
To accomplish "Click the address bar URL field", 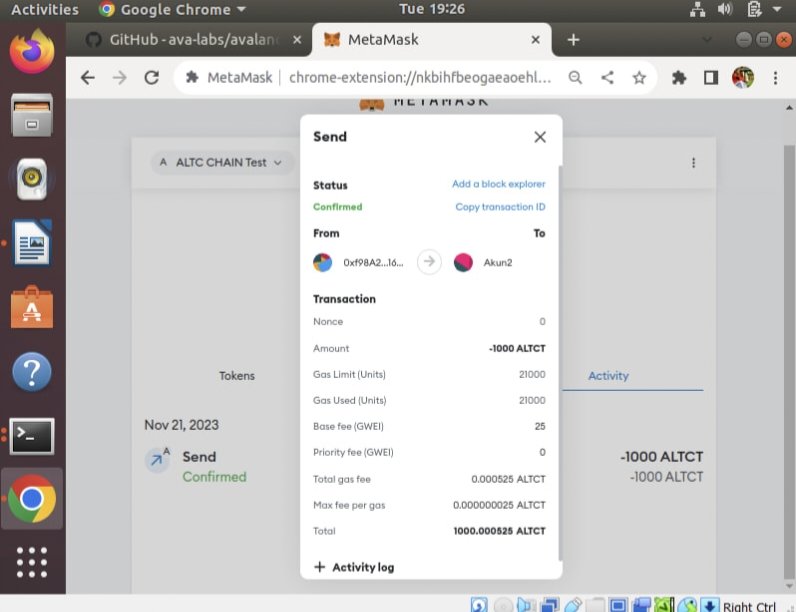I will point(420,78).
